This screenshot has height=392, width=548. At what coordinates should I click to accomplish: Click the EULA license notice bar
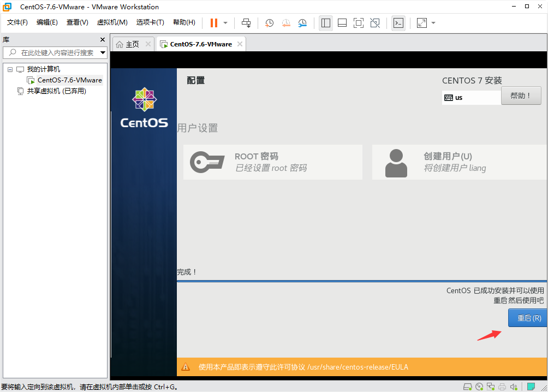point(362,367)
